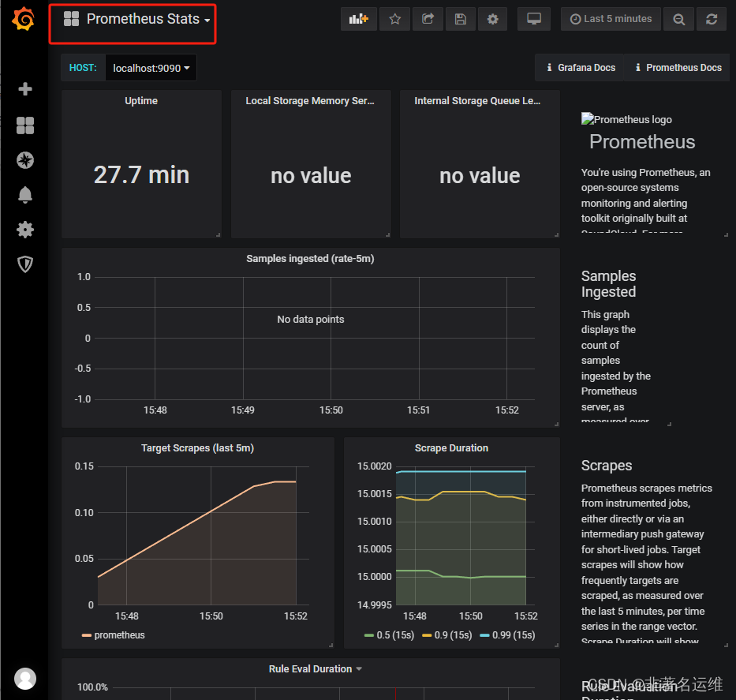This screenshot has height=700, width=736.
Task: Open dashboard settings gear
Action: pos(493,19)
